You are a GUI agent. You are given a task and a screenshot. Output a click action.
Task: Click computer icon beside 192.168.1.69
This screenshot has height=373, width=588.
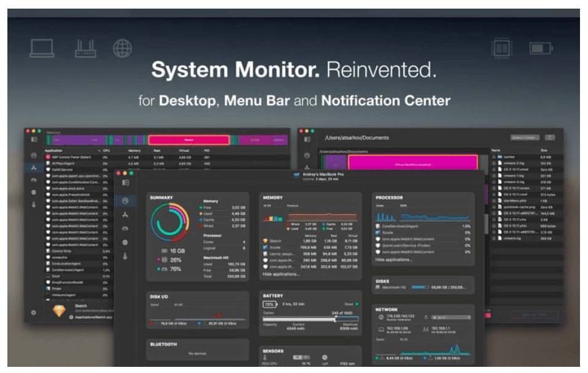[381, 329]
